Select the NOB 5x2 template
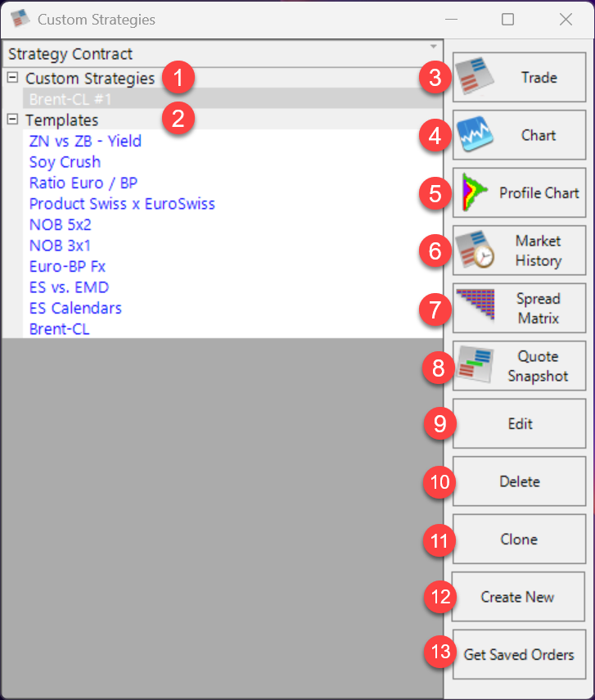Screen dimensions: 595x700 60,224
